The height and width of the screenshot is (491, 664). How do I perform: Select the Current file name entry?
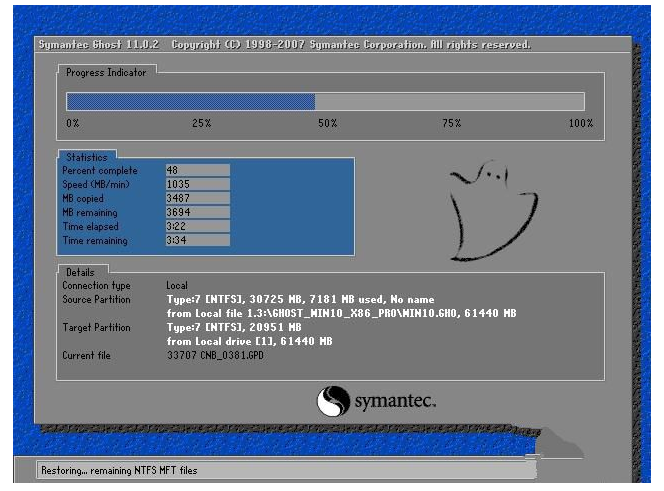point(210,355)
